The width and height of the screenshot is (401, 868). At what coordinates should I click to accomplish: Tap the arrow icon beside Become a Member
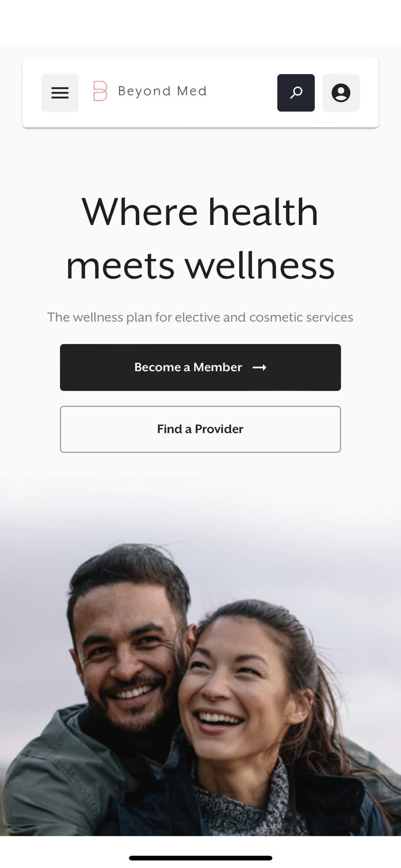(260, 368)
